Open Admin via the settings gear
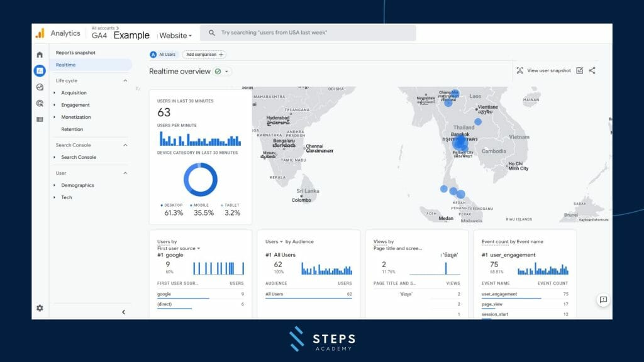The width and height of the screenshot is (644, 362). (39, 308)
